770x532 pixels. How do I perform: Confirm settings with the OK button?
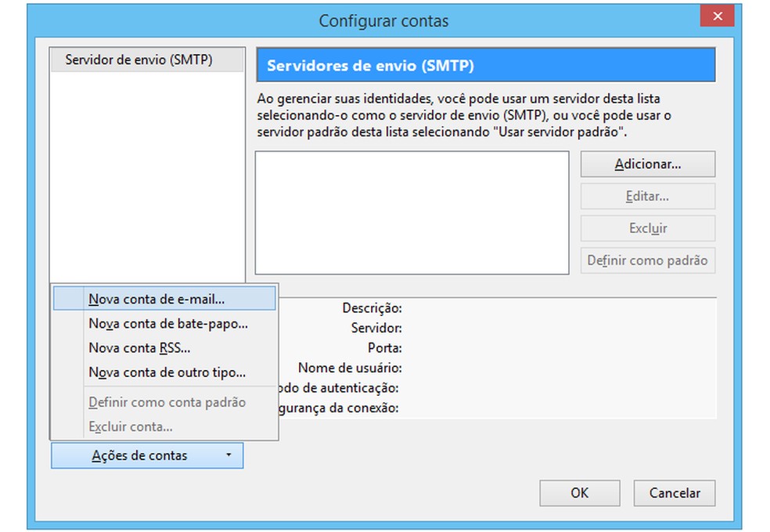pos(579,493)
